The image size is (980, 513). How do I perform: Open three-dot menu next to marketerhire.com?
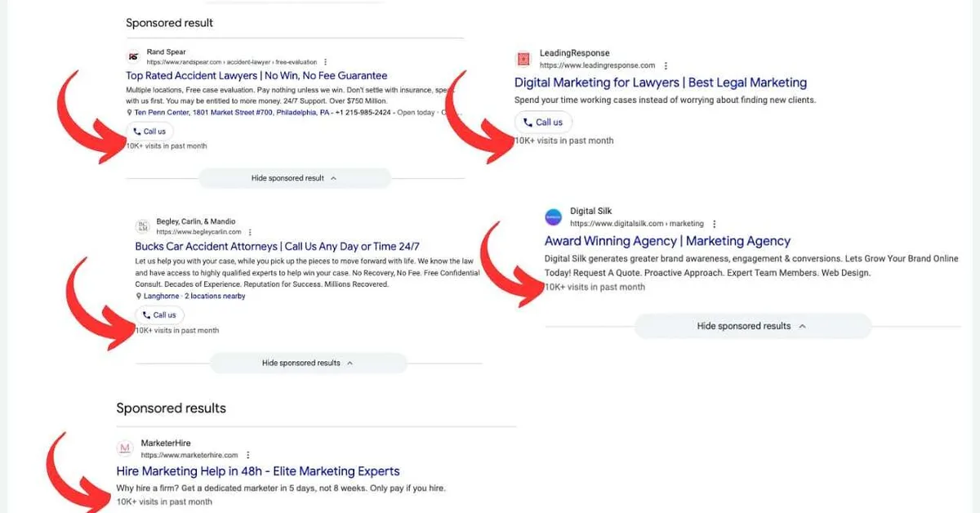[248, 455]
